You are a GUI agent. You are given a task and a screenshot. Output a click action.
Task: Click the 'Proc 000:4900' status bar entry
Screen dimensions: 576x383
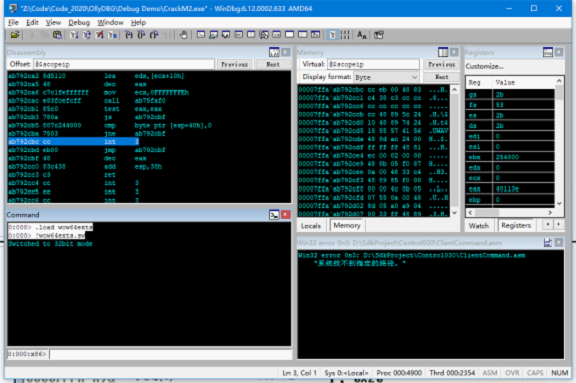pos(399,373)
